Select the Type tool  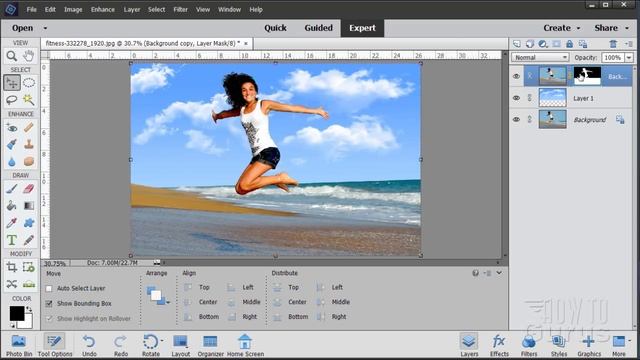tap(11, 240)
